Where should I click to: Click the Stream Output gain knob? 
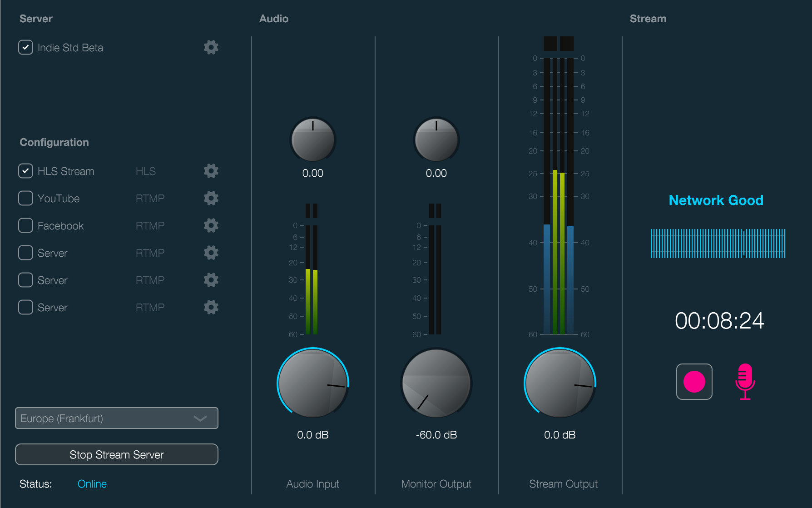560,383
